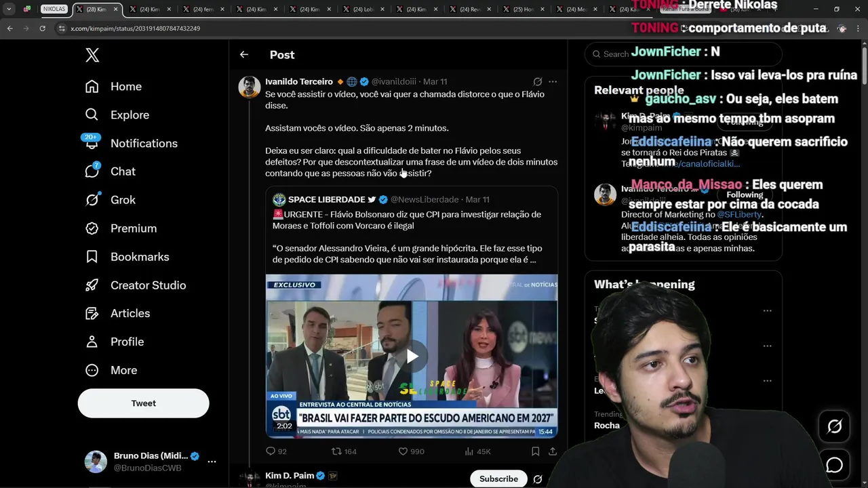Click the browser forward arrow
The image size is (868, 488).
tap(26, 28)
